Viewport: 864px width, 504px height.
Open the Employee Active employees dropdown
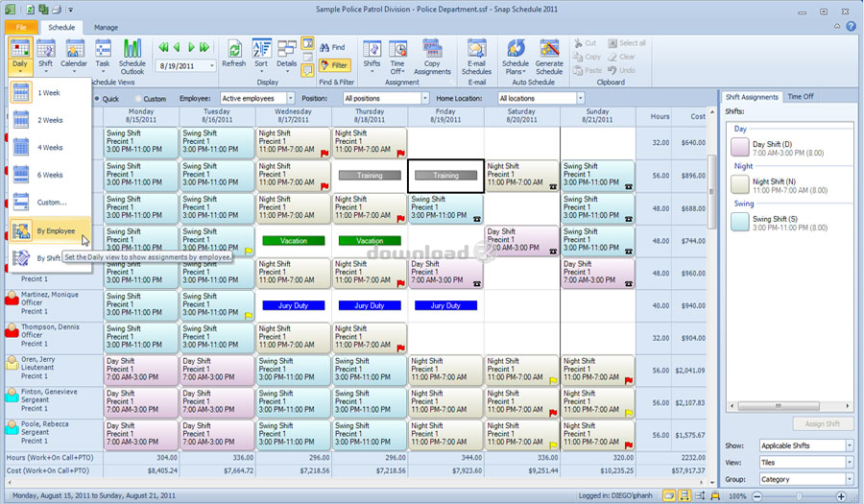coord(290,98)
